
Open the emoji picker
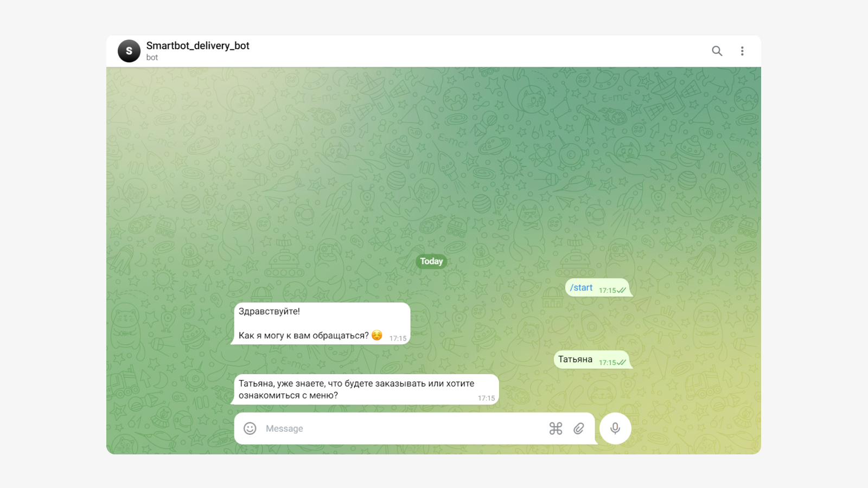(x=250, y=428)
